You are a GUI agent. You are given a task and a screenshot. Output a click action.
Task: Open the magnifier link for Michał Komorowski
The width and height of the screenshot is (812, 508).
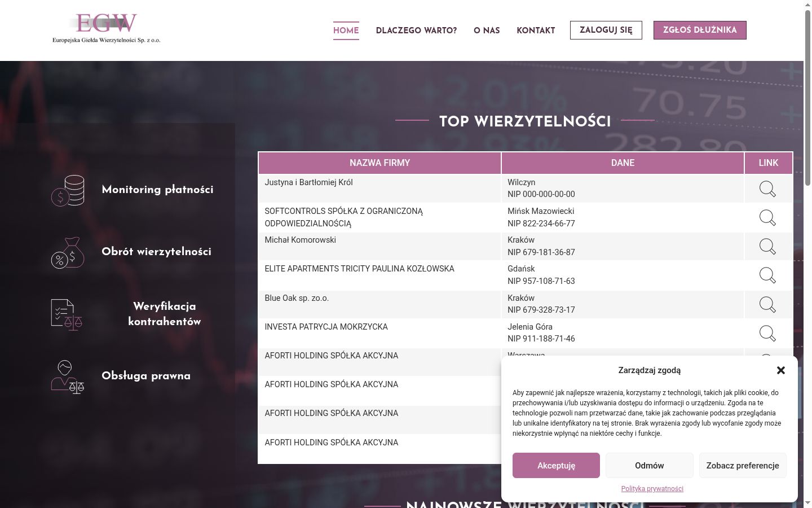[767, 246]
